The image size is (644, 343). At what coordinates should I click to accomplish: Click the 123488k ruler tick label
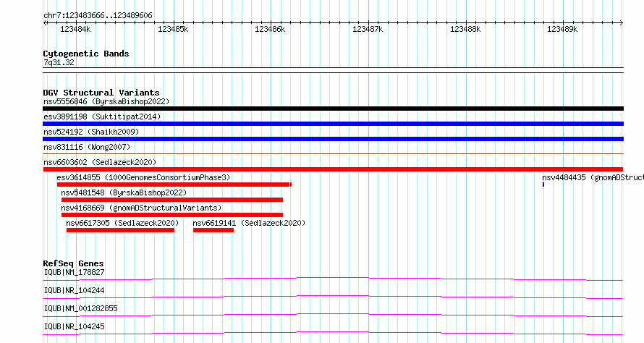tap(465, 29)
